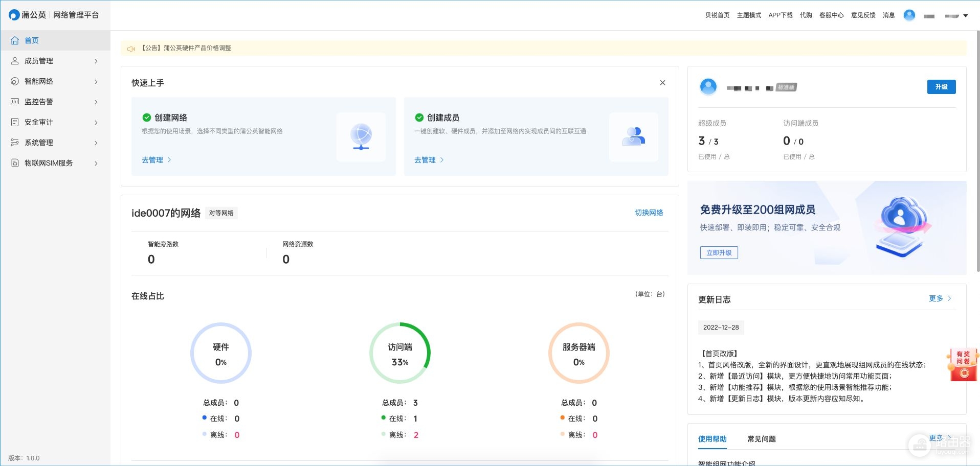Viewport: 980px width, 466px height.
Task: Click the account profile avatar in card
Action: pyautogui.click(x=708, y=87)
